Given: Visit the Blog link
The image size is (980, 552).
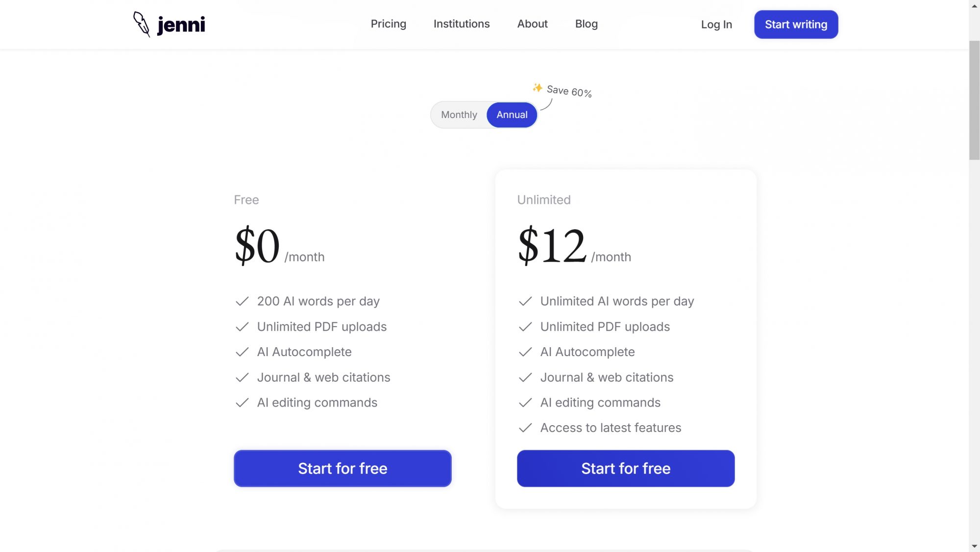Looking at the screenshot, I should point(586,24).
